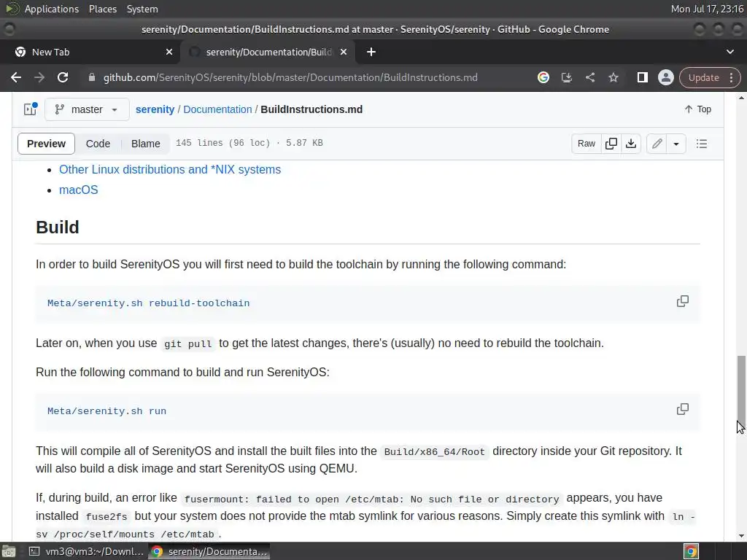Select the serenity/Documentation/Build tab
Screen dimensions: 747x560
pos(268,52)
